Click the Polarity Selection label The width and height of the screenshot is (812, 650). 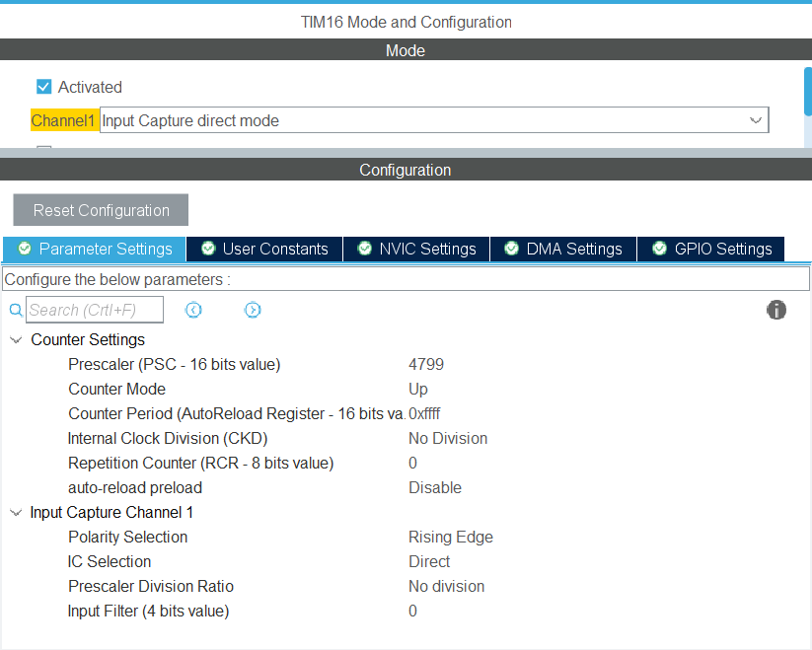click(x=128, y=538)
